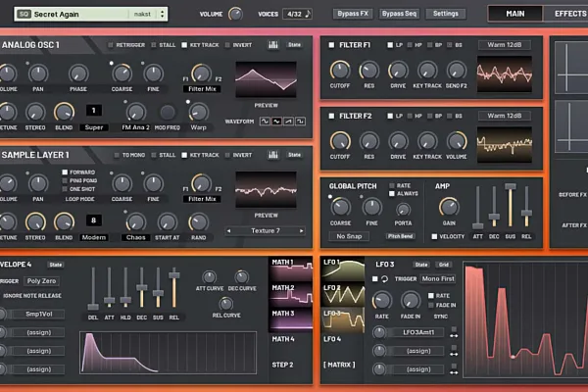Click the Bypass Seq button

(x=399, y=14)
